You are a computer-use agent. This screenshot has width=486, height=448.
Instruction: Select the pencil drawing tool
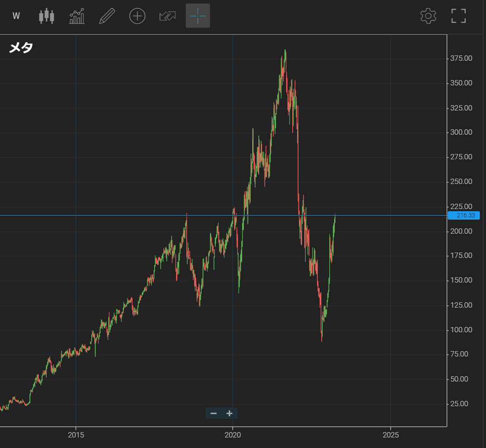tap(107, 16)
